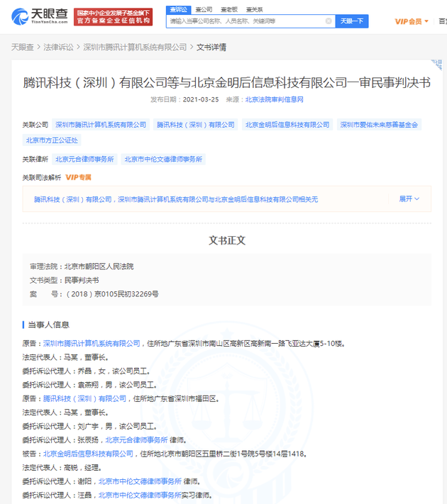Image resolution: width=447 pixels, height=504 pixels.
Task: Open defendant link 北京金明后信息科技有限公司
Action: coord(88,454)
